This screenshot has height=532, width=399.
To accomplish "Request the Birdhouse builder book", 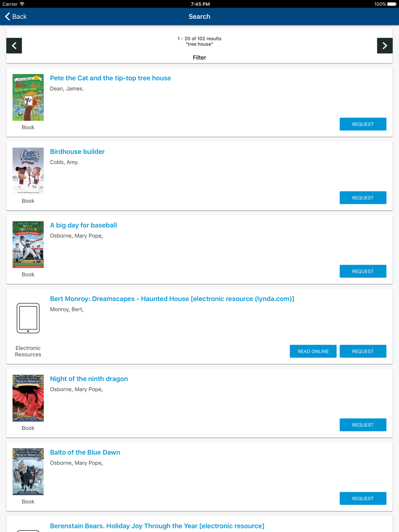I will click(x=363, y=198).
